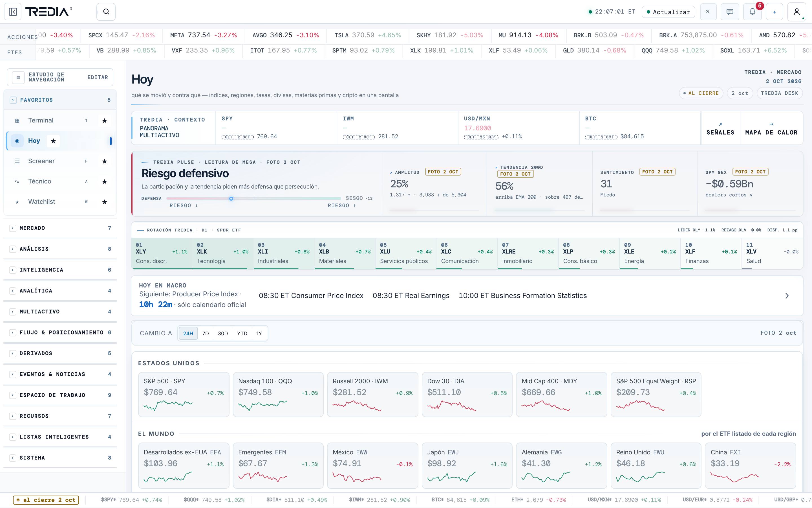Image resolution: width=812 pixels, height=508 pixels.
Task: Click the Actualizar button
Action: [x=668, y=12]
